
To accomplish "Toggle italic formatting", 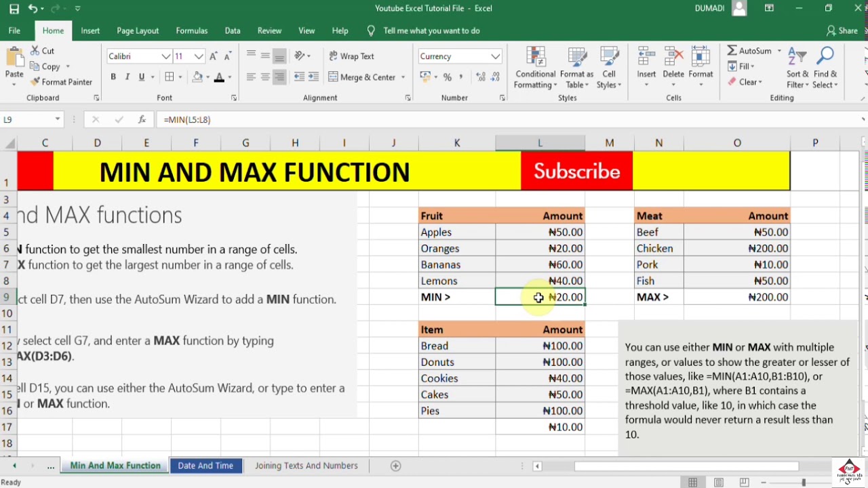I will (x=127, y=77).
